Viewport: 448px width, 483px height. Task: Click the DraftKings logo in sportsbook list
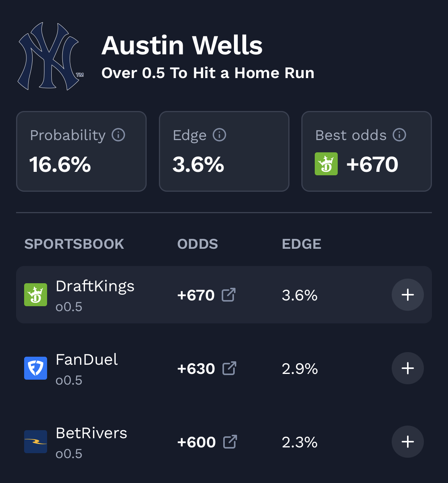[x=36, y=295]
